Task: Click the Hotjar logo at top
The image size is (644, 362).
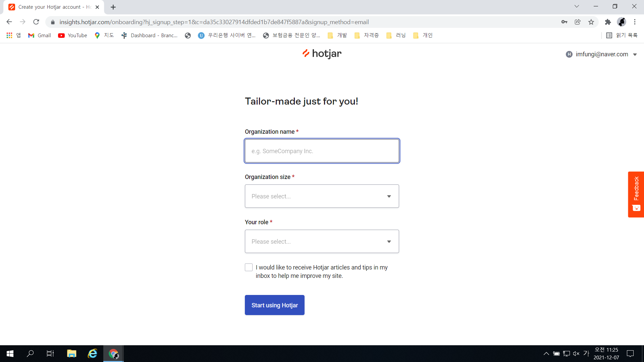Action: (322, 54)
